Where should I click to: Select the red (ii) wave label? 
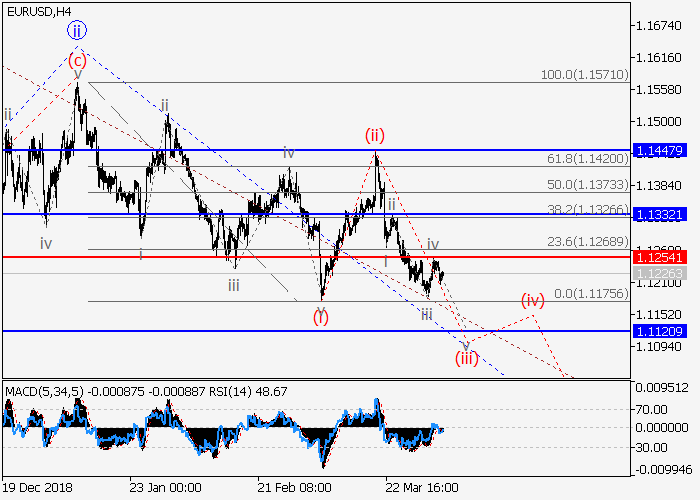point(375,135)
